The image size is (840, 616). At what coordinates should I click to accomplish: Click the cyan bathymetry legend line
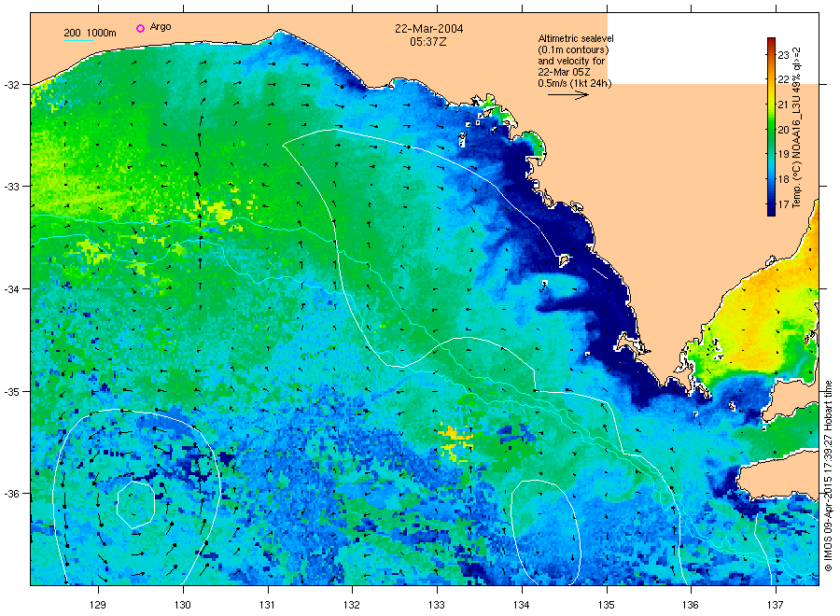[78, 40]
